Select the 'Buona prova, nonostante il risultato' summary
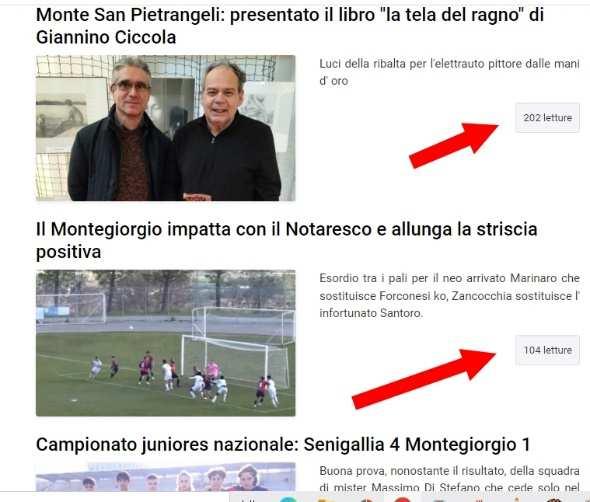The image size is (590, 502). (449, 479)
